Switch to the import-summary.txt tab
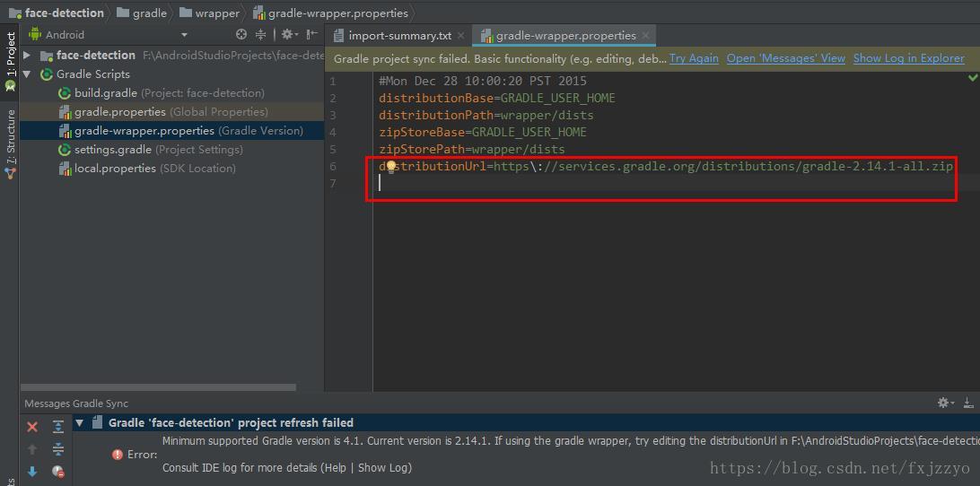 pos(399,36)
